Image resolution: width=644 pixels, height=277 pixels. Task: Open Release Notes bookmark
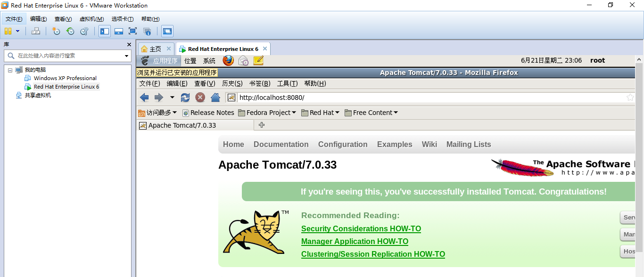(208, 113)
